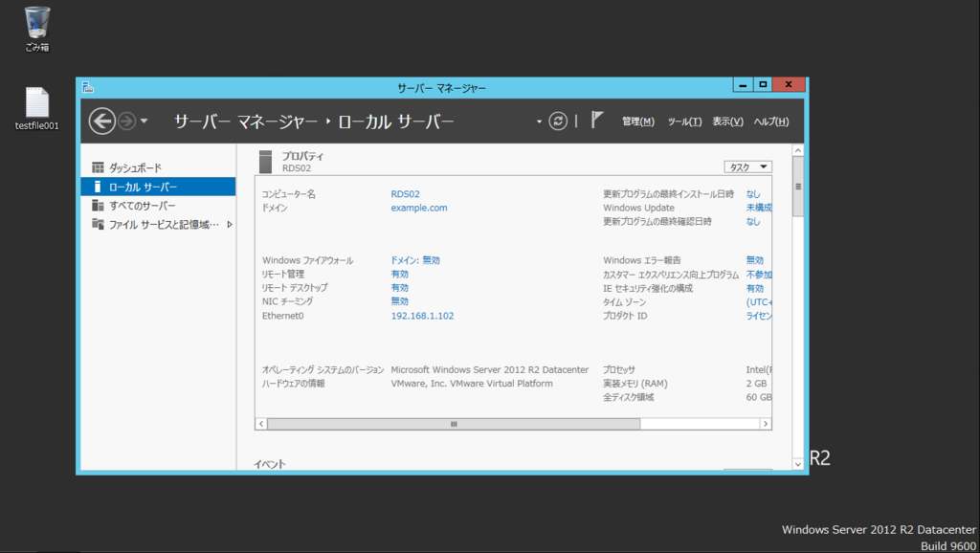The width and height of the screenshot is (980, 553).
Task: Click the カスタマー エクスペリエンス 不参加 link
Action: 759,275
